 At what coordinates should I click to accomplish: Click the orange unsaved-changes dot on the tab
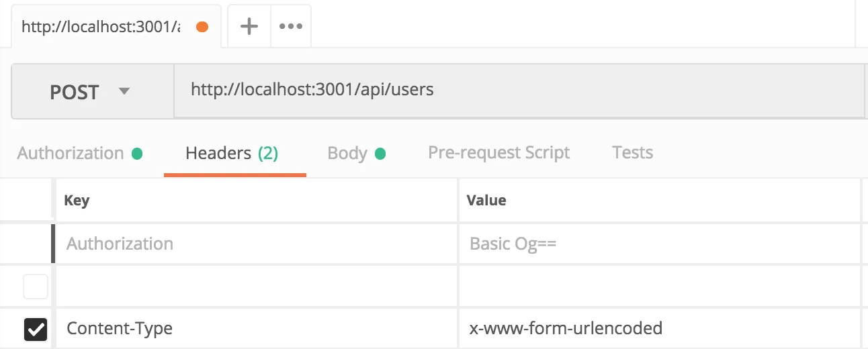pos(202,27)
